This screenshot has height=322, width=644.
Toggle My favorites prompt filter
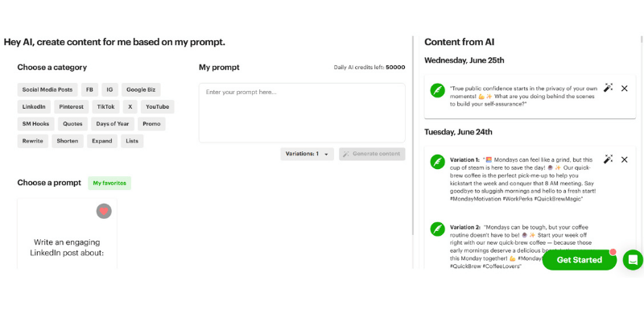(x=109, y=184)
